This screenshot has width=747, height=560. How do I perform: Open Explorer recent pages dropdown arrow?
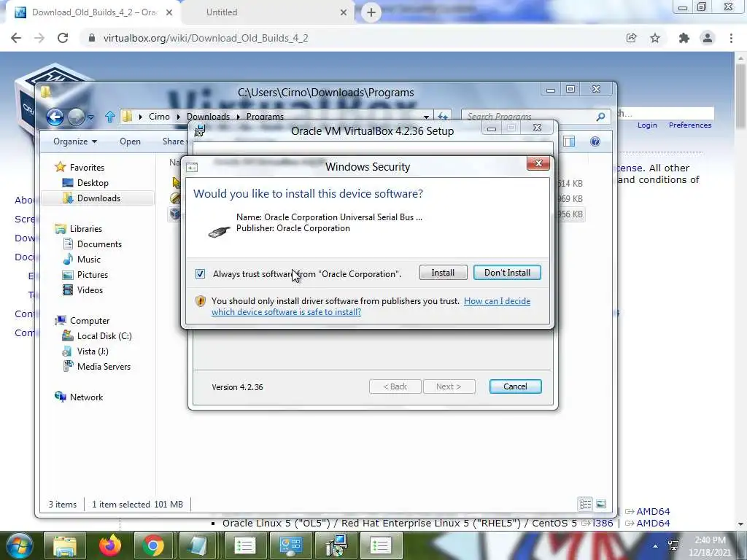pos(90,117)
